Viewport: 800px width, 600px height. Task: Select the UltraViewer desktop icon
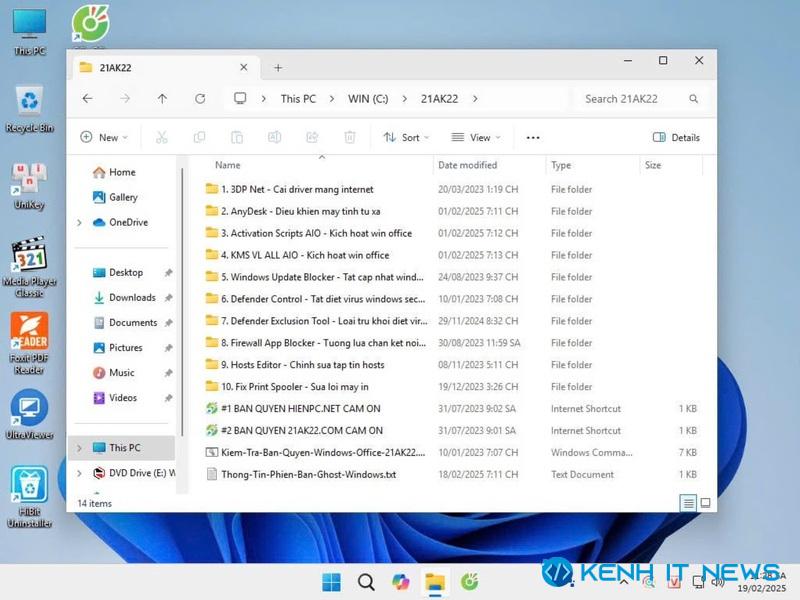30,414
